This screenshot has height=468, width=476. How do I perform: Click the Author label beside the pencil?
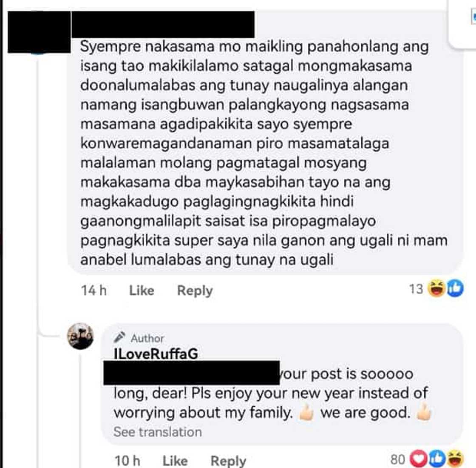pos(147,338)
